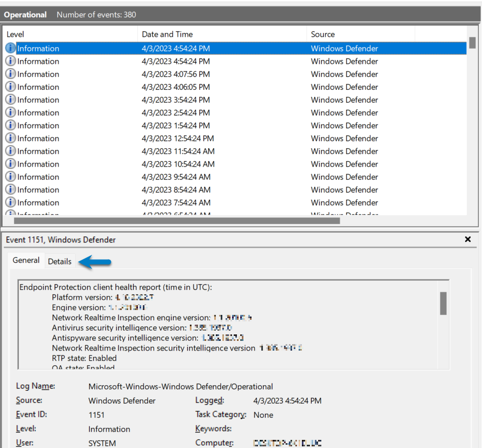Switch to the Details tab

(x=60, y=261)
